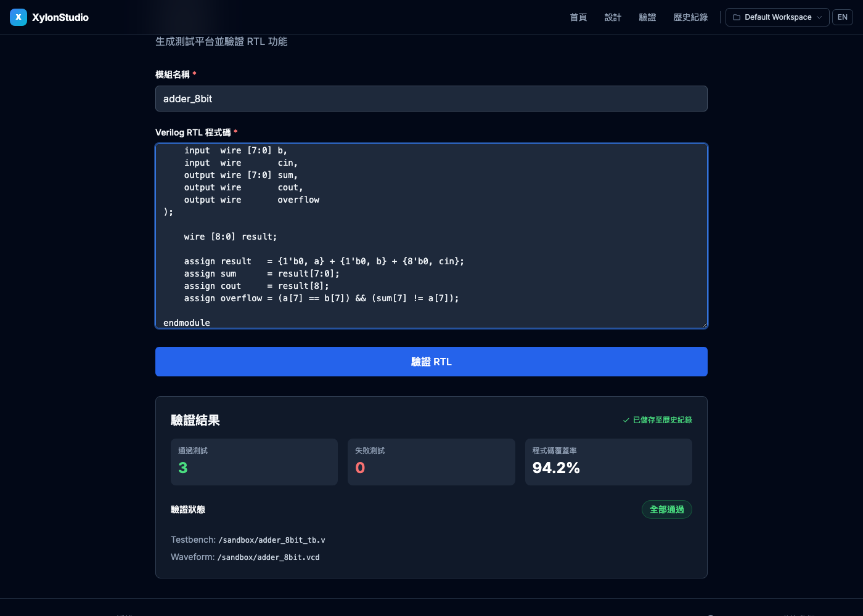
Task: Click the testbench path /sandbox/adder_8bit_tb.v
Action: [272, 540]
